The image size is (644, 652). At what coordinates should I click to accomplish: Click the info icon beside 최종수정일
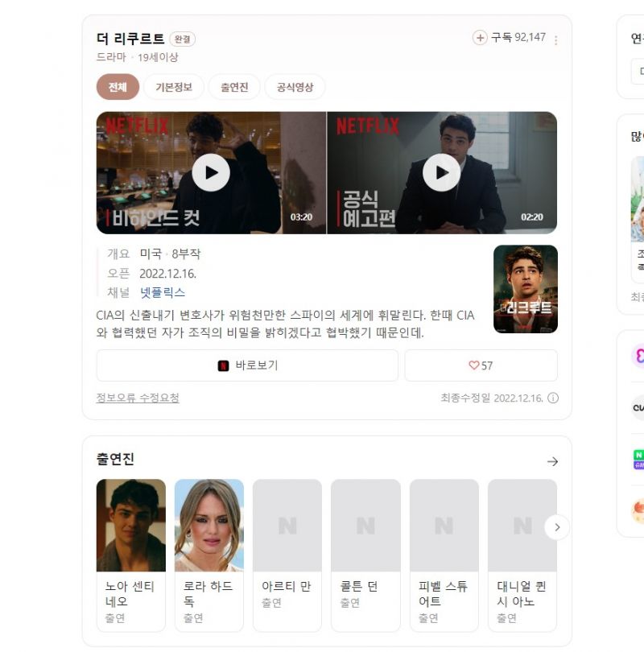pos(553,398)
